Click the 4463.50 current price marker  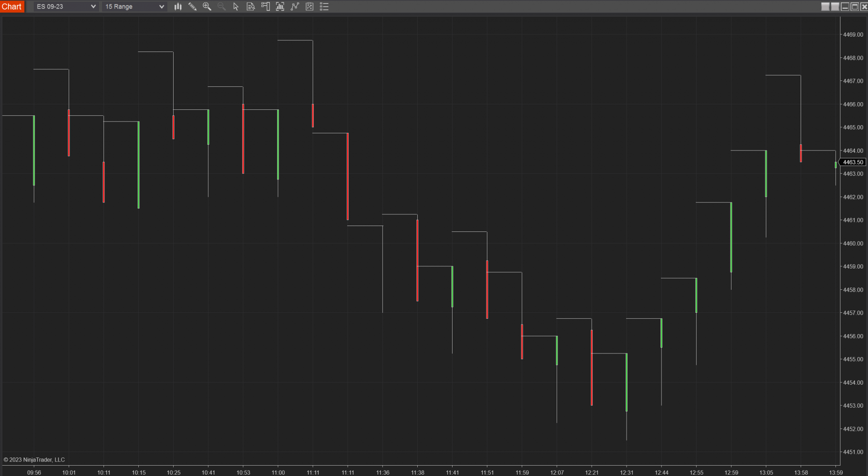click(x=853, y=162)
